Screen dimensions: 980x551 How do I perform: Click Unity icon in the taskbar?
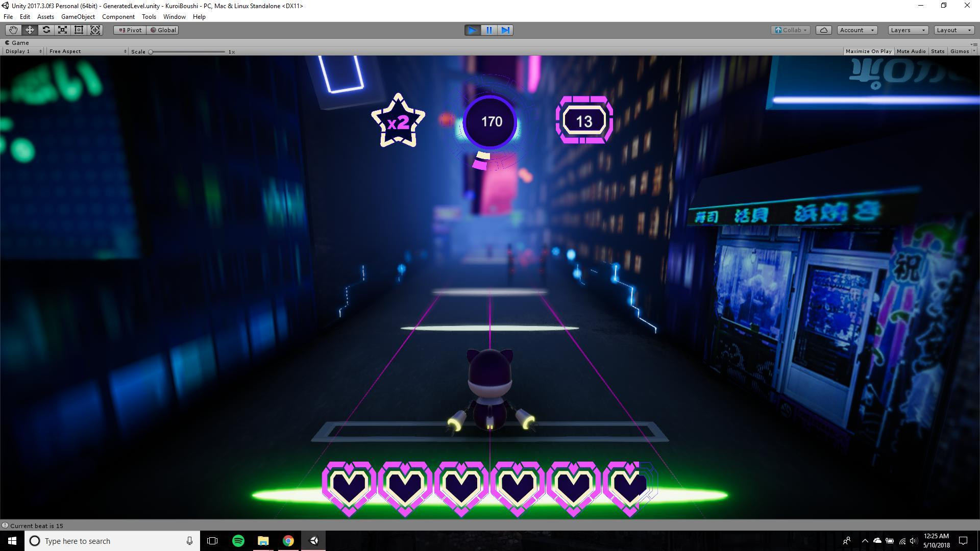pos(313,541)
